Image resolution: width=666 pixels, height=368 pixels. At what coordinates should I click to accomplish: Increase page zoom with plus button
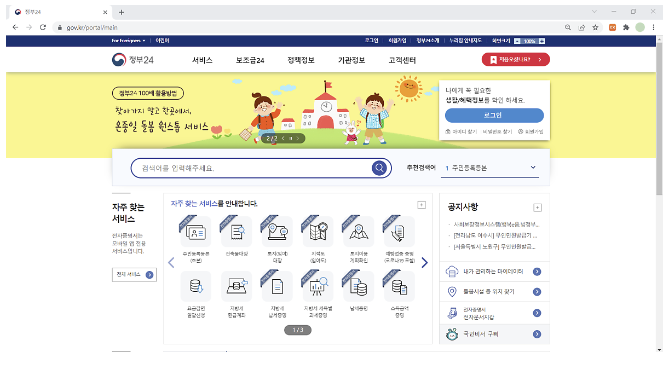pos(542,41)
